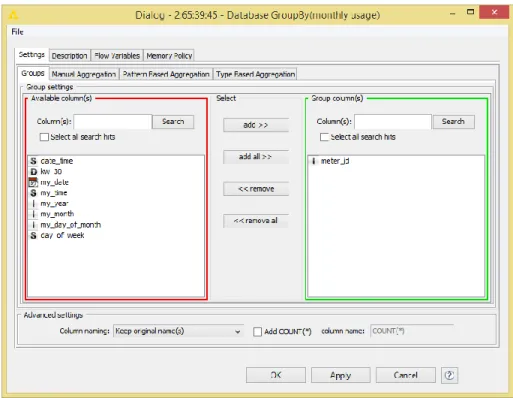The height and width of the screenshot is (398, 513).
Task: Click the string type icon beside date_time
Action: point(33,161)
